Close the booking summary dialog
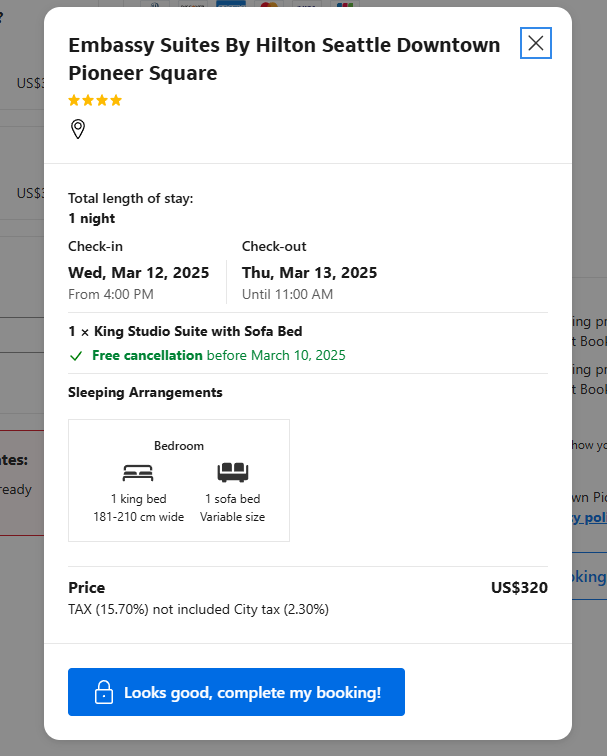 point(536,43)
